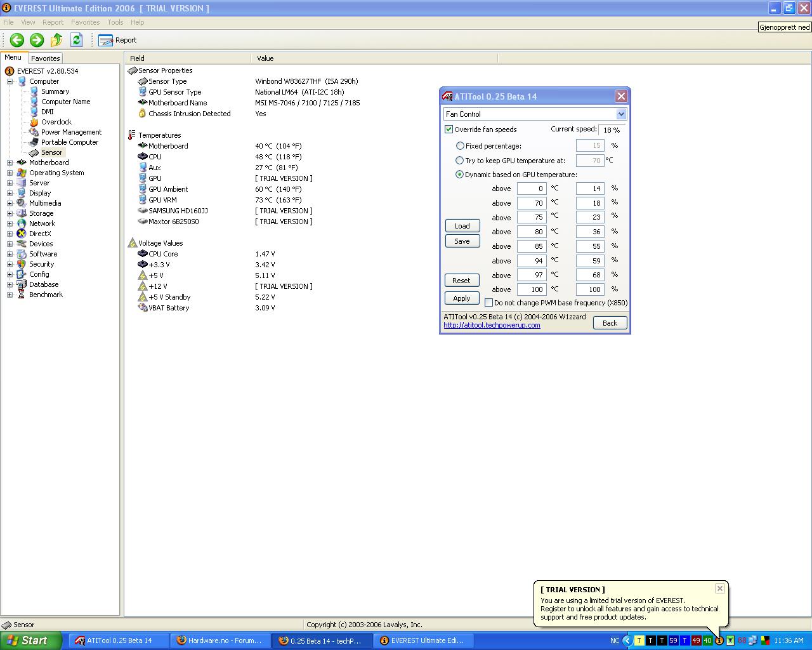Click the DirectX category icon
Screen dimensions: 812x650
pos(22,234)
